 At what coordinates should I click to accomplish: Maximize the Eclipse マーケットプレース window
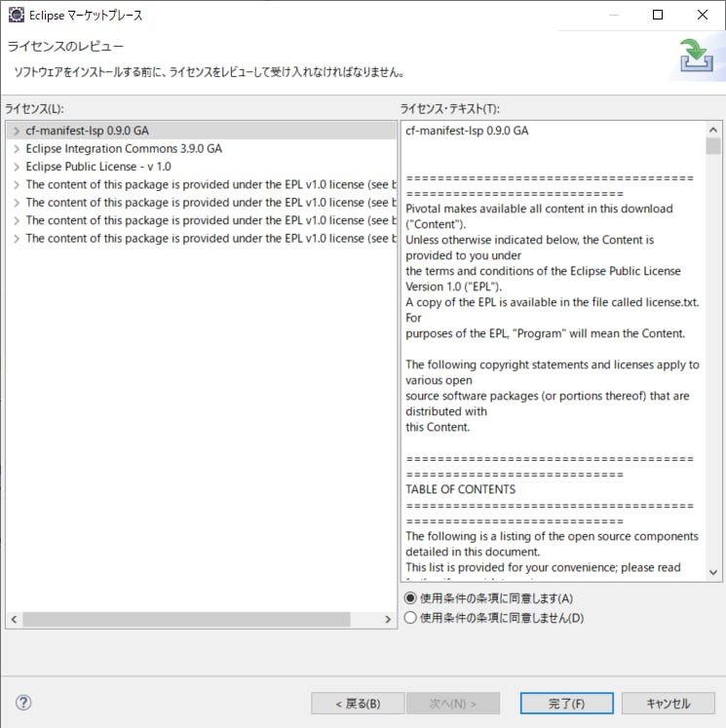point(658,15)
